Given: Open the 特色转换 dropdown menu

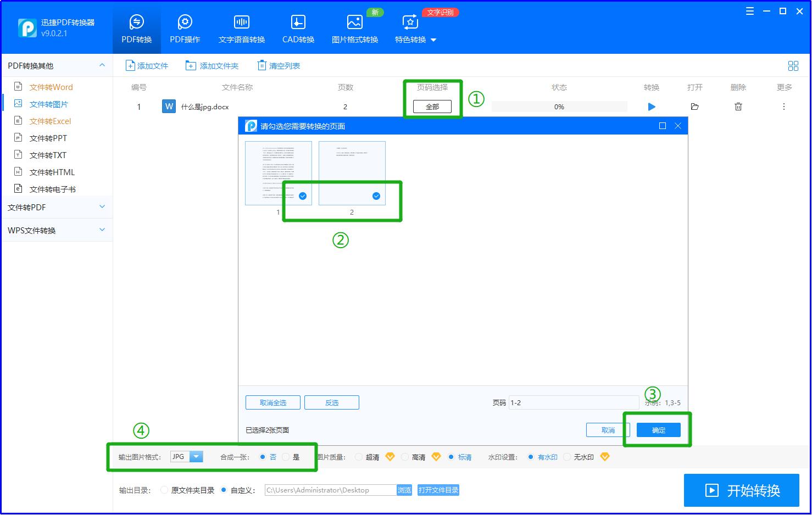Looking at the screenshot, I should (415, 30).
